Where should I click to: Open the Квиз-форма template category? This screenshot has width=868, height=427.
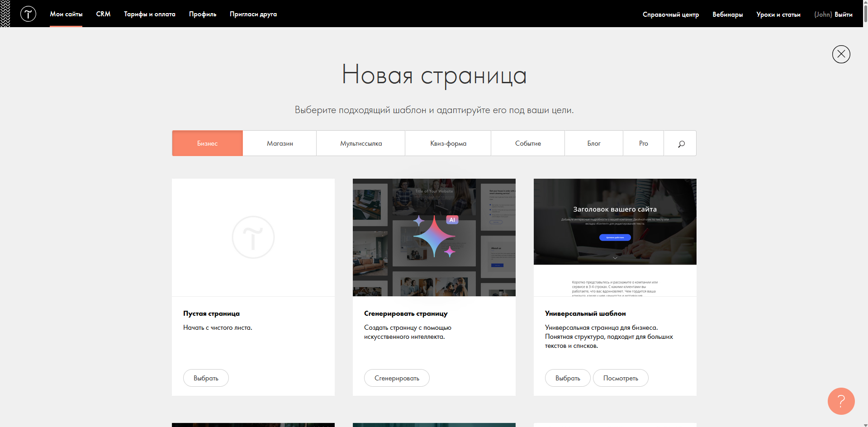tap(448, 143)
